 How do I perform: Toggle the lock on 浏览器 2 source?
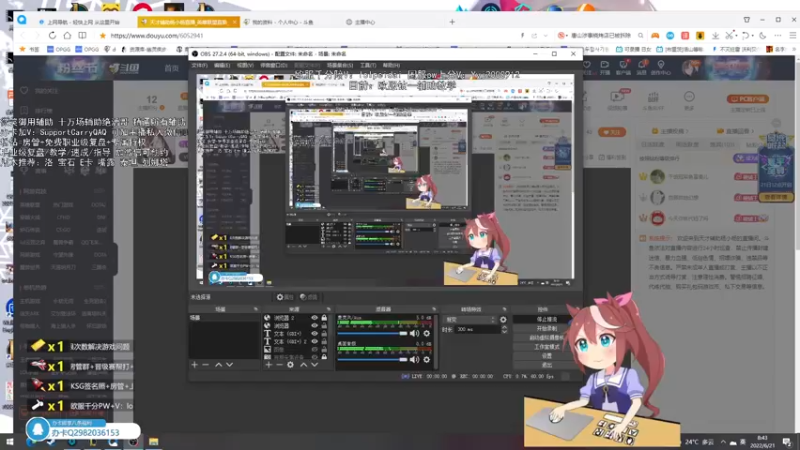[324, 318]
